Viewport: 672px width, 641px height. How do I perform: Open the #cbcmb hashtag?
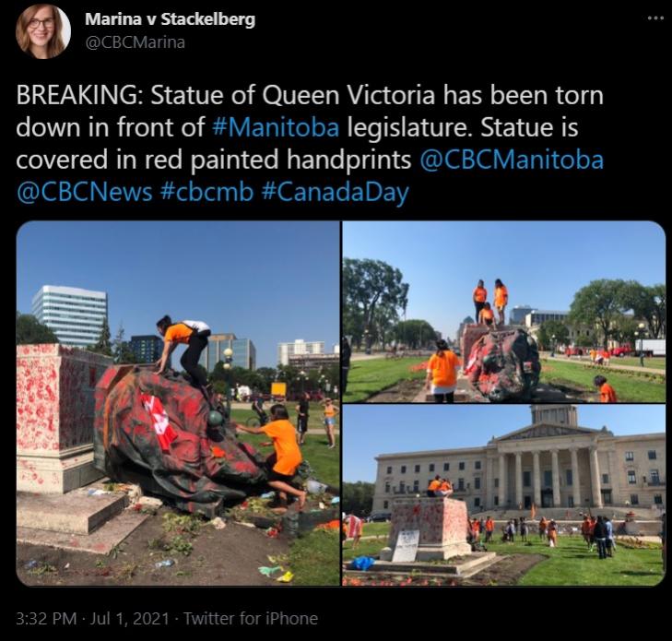(x=206, y=192)
